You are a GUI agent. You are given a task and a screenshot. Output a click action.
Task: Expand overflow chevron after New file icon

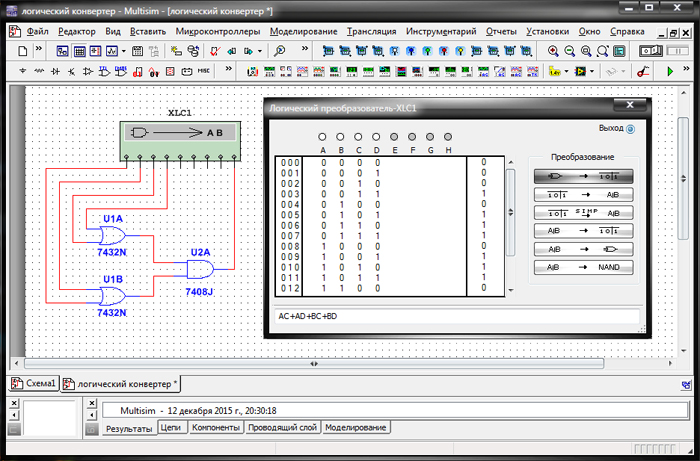(38, 49)
